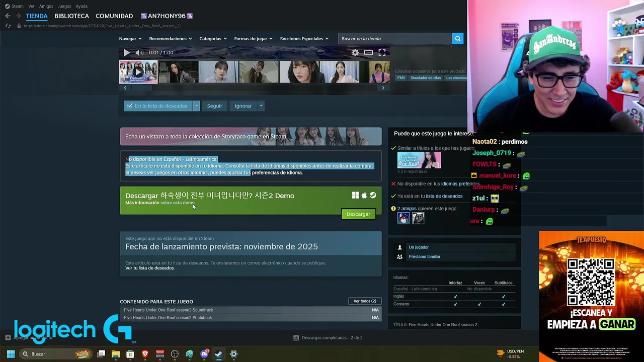Viewport: 644px width, 362px height.
Task: Click the store search magnifier button
Action: (457, 38)
